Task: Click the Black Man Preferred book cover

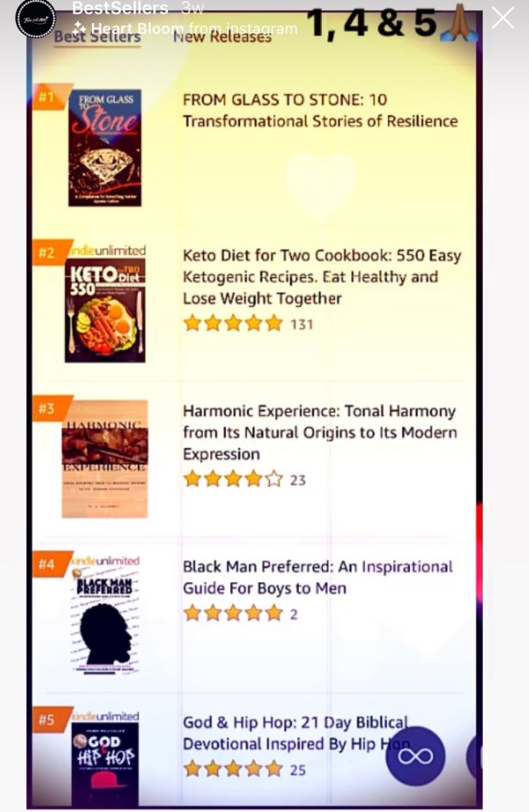Action: (105, 613)
